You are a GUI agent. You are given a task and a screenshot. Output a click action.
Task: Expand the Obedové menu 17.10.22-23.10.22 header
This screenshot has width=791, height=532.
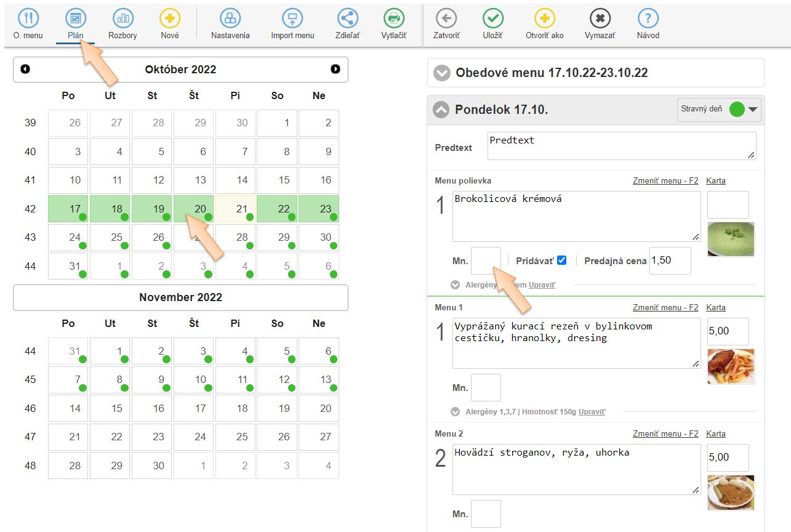(x=442, y=73)
